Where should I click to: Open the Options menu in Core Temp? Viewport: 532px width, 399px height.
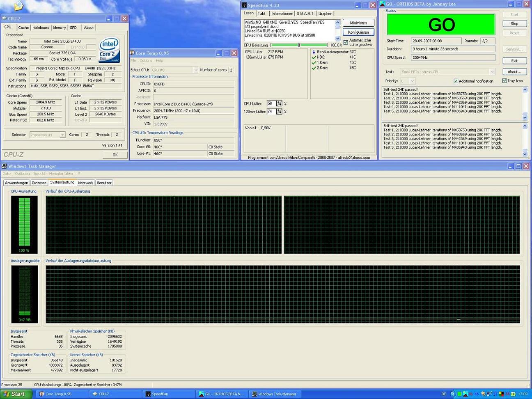[x=146, y=61]
